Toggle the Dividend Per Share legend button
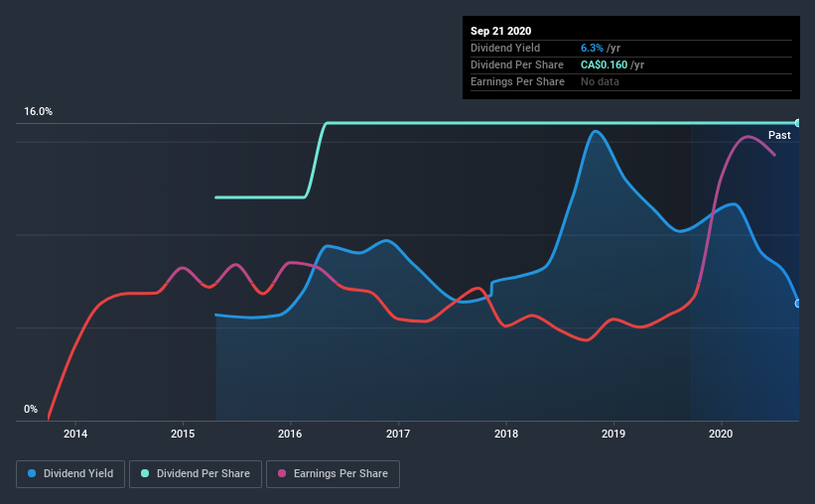The height and width of the screenshot is (504, 815). click(x=196, y=474)
